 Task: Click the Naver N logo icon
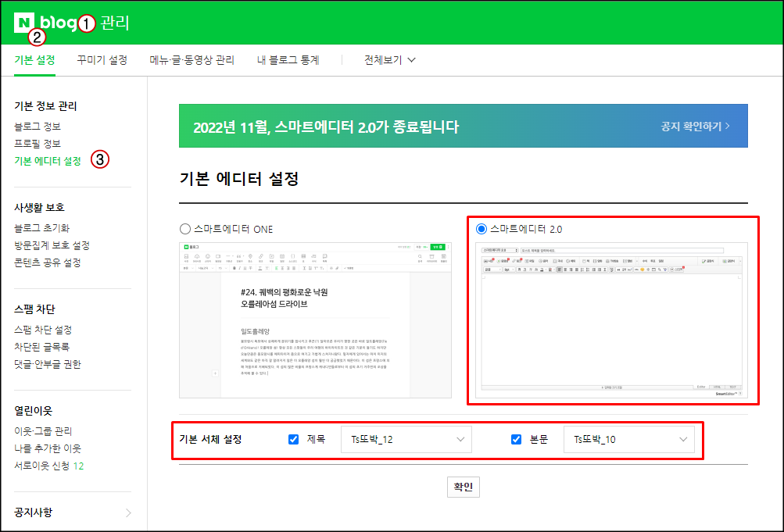(x=24, y=23)
